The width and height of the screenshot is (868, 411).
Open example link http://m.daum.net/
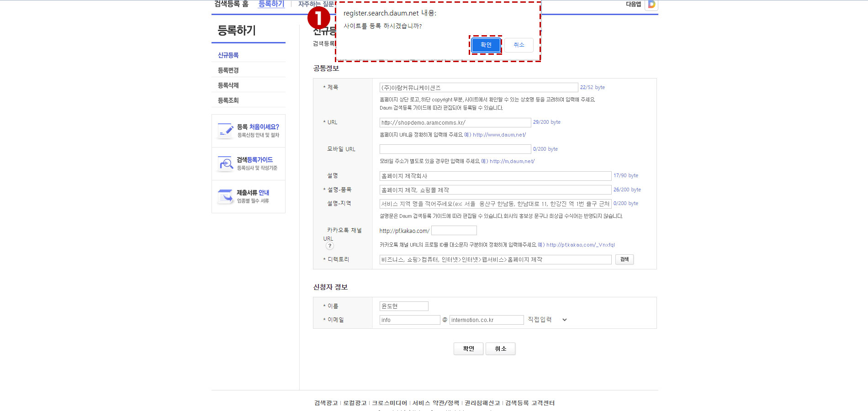click(x=512, y=161)
